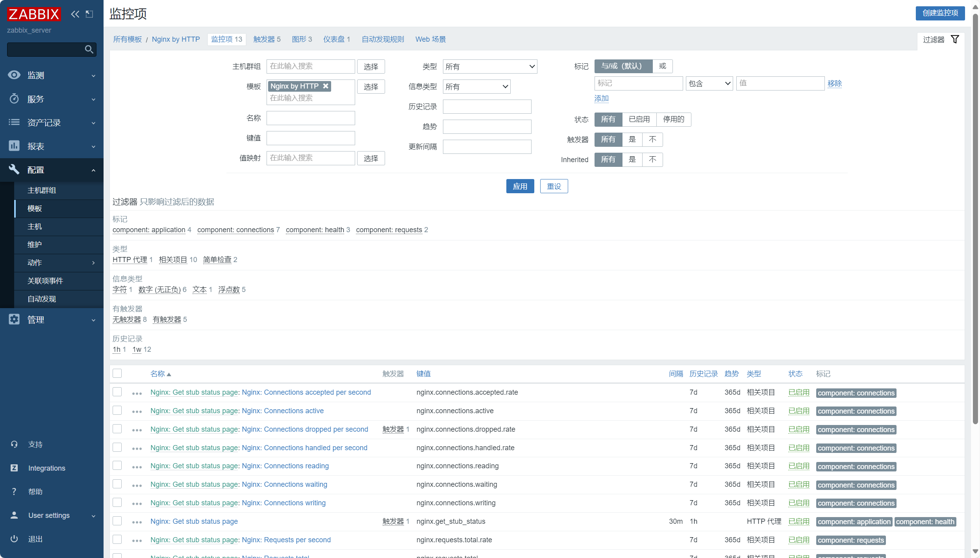Screen dimensions: 980x558
Task: Open the 信息类型 dropdown
Action: pyautogui.click(x=476, y=87)
